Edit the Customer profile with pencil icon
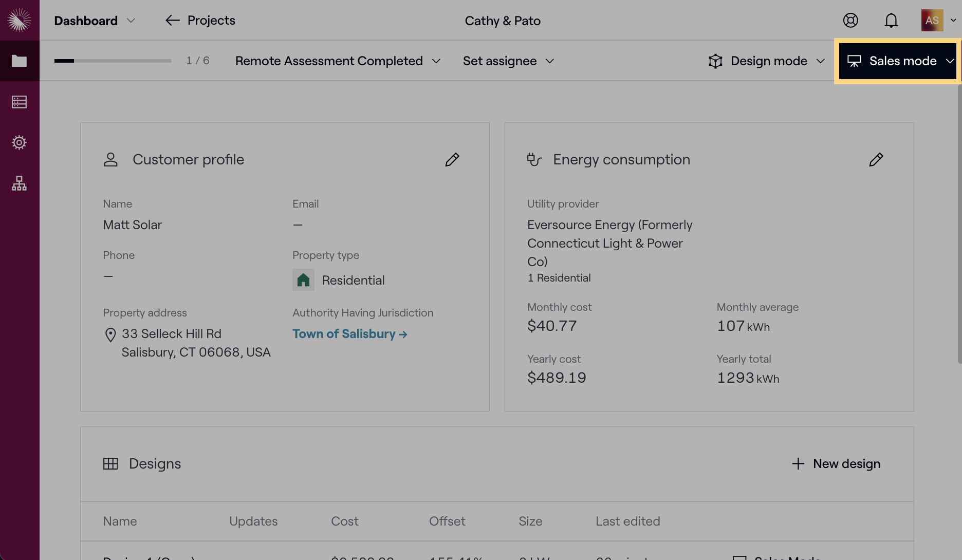This screenshot has height=560, width=962. tap(452, 160)
